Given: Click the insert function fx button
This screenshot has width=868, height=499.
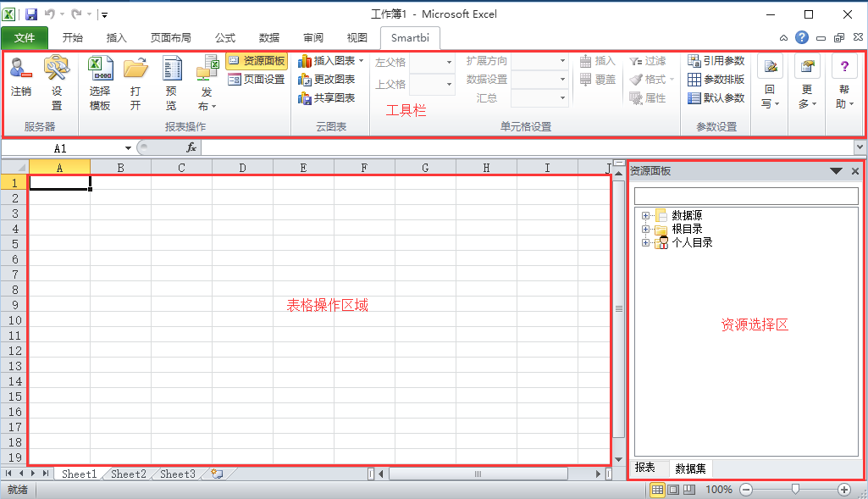Looking at the screenshot, I should pyautogui.click(x=191, y=147).
